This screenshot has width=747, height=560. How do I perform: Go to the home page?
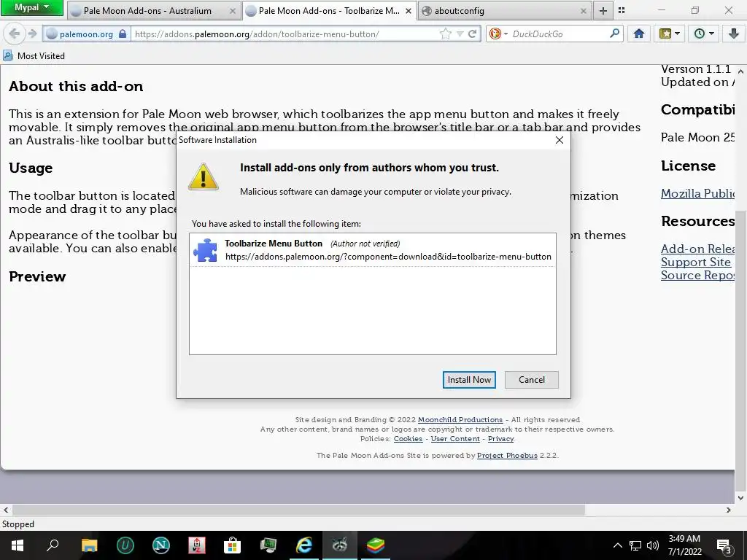coord(639,34)
